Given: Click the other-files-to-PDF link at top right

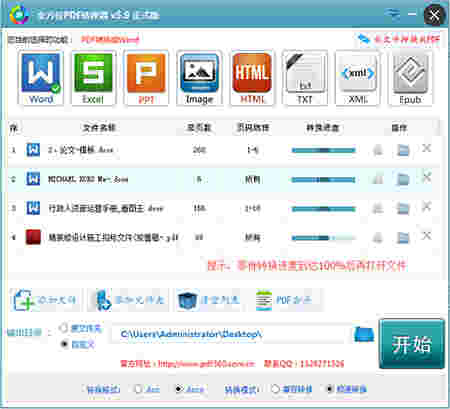Looking at the screenshot, I should [x=399, y=39].
